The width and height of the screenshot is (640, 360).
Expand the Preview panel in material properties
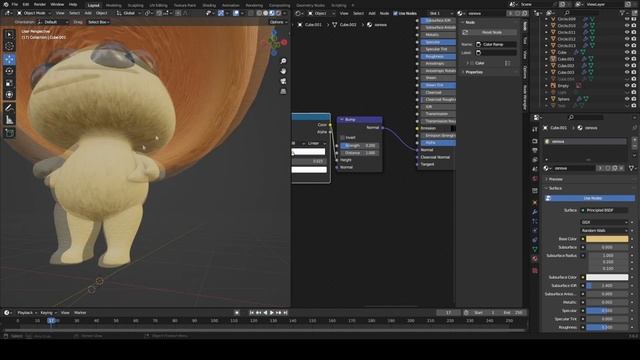click(x=556, y=179)
